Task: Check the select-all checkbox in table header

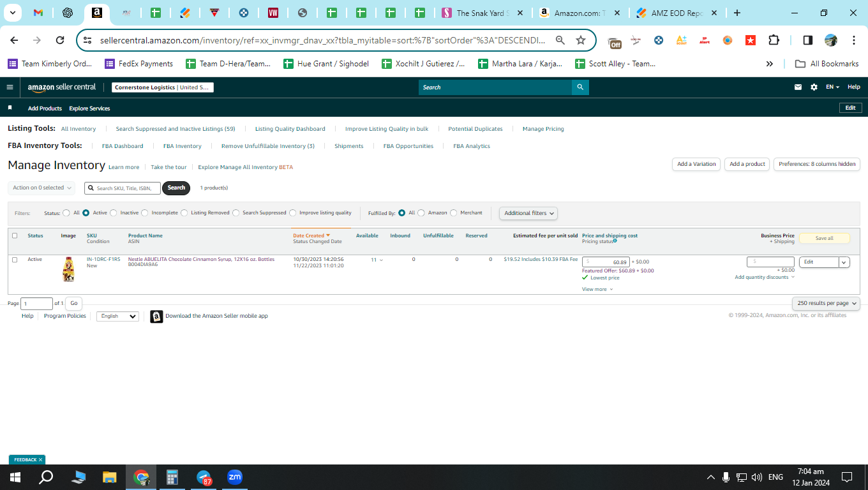Action: click(x=15, y=235)
